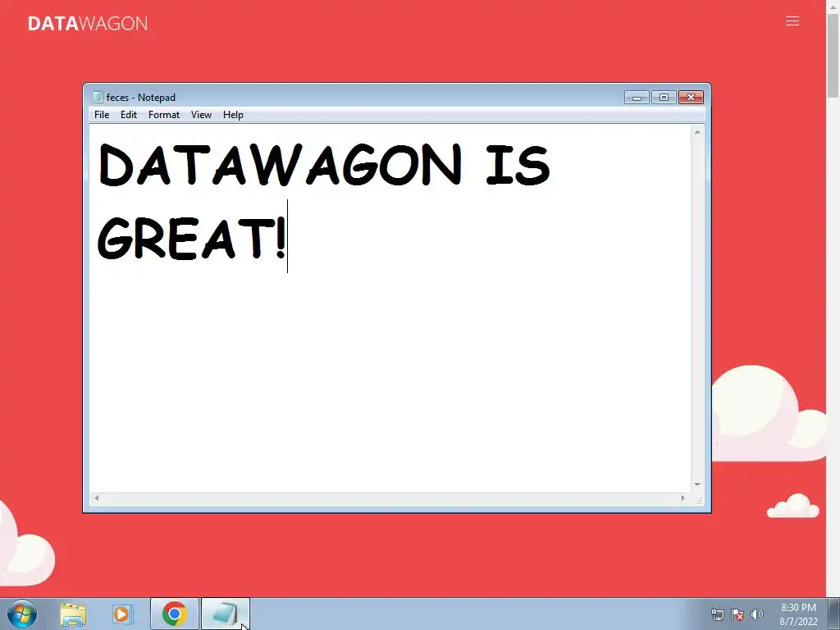Click the network status tray icon
The height and width of the screenshot is (630, 840).
point(717,614)
